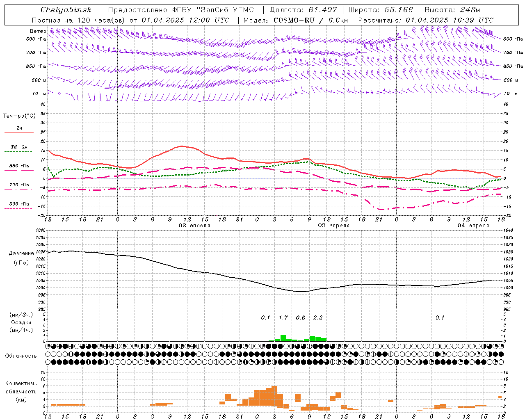525x420 pixels.
Task: Click the red line sample under '2м' legend
Action: click(19, 132)
